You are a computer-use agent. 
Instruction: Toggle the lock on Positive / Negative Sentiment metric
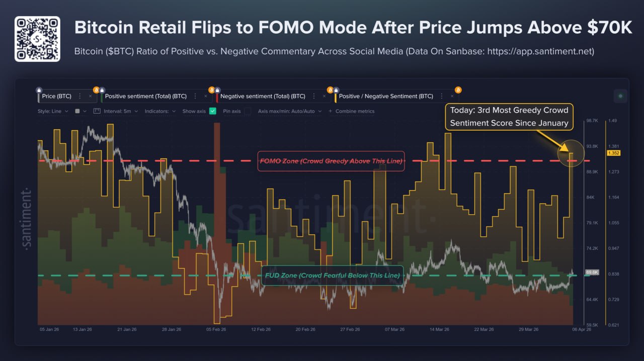point(336,89)
